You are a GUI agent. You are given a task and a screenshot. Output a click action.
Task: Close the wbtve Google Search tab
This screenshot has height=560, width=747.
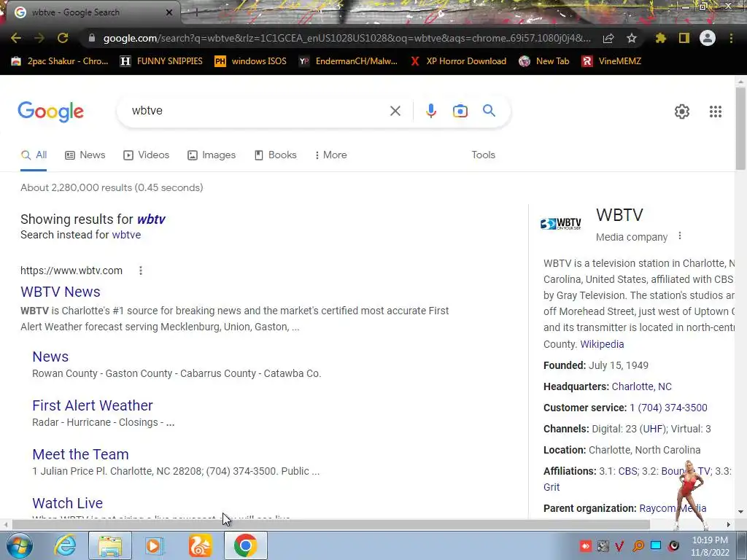(x=169, y=12)
